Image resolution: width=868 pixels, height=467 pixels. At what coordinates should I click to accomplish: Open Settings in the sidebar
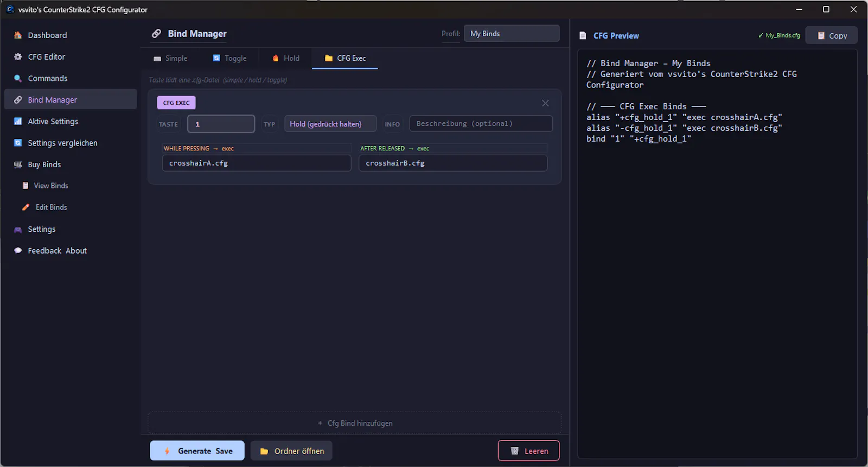click(71, 229)
